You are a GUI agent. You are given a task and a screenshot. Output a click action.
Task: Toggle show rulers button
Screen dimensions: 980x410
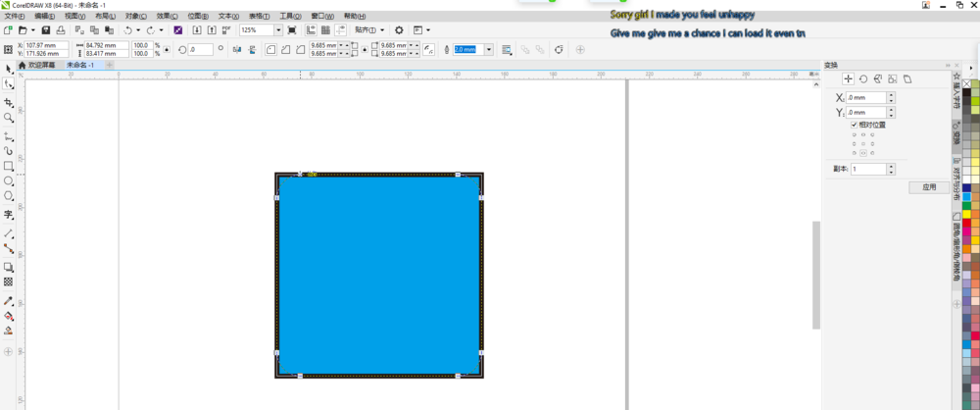point(311,30)
